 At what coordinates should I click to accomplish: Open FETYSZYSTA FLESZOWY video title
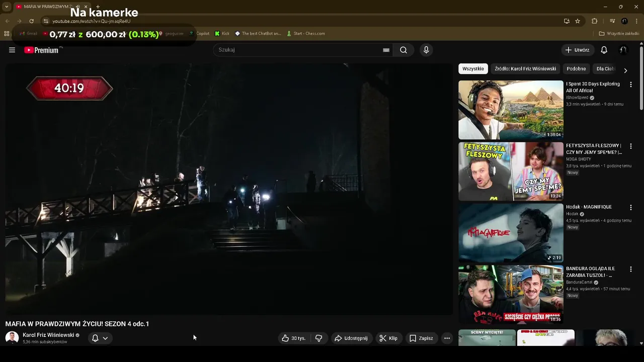(594, 149)
